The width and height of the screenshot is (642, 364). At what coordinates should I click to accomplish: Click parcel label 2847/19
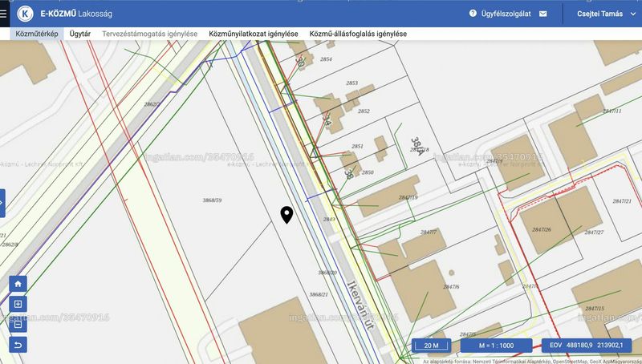(x=408, y=197)
